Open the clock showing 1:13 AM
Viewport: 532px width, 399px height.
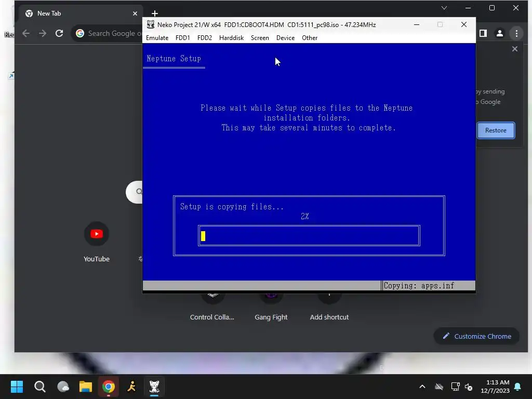[x=495, y=387]
